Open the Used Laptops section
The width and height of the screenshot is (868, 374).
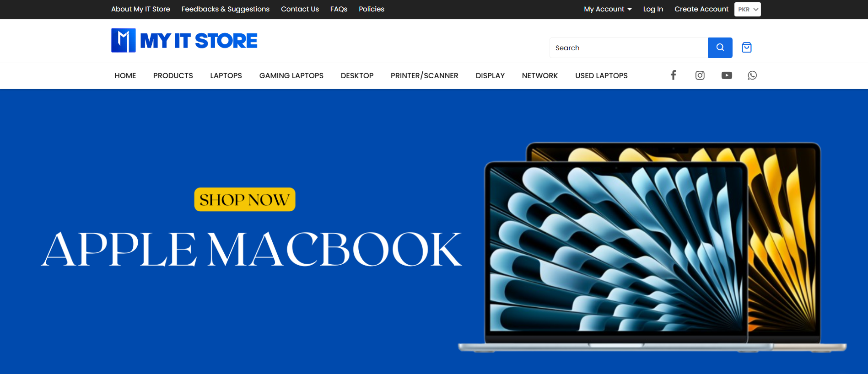click(601, 76)
